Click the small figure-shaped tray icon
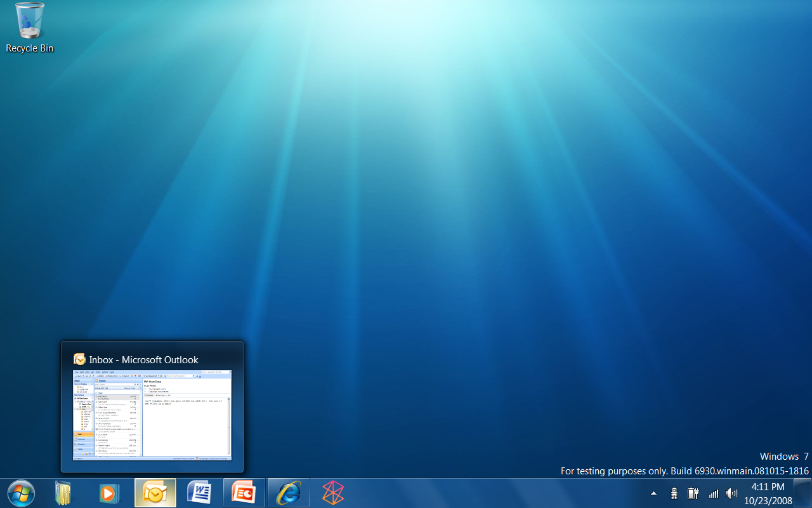 click(674, 493)
